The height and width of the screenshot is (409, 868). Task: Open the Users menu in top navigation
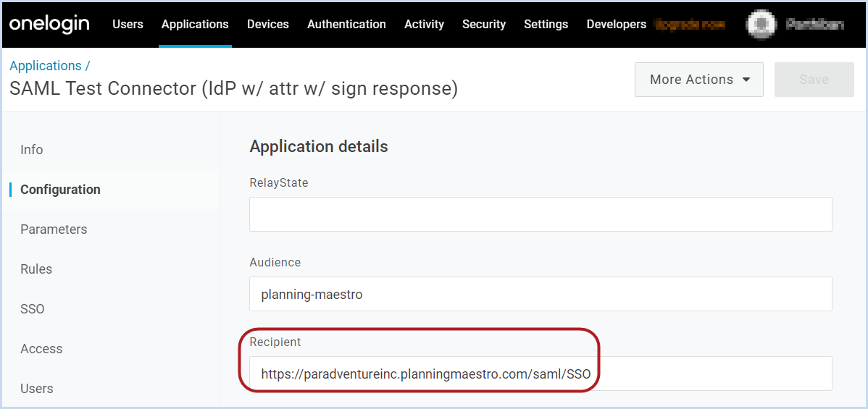click(x=128, y=25)
